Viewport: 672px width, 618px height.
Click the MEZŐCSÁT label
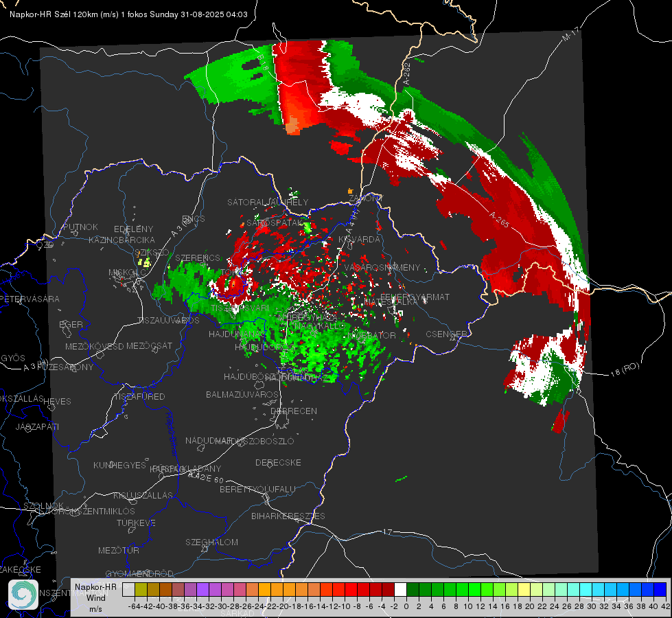tap(149, 345)
